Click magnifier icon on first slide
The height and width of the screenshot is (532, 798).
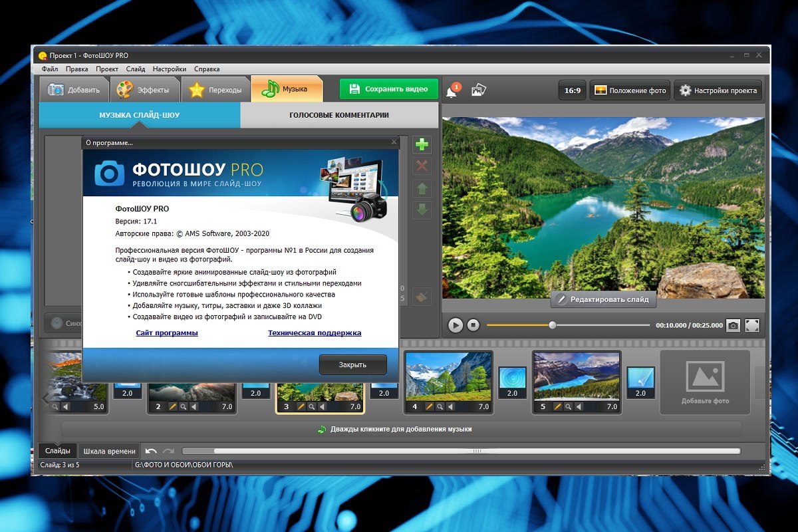click(x=55, y=406)
